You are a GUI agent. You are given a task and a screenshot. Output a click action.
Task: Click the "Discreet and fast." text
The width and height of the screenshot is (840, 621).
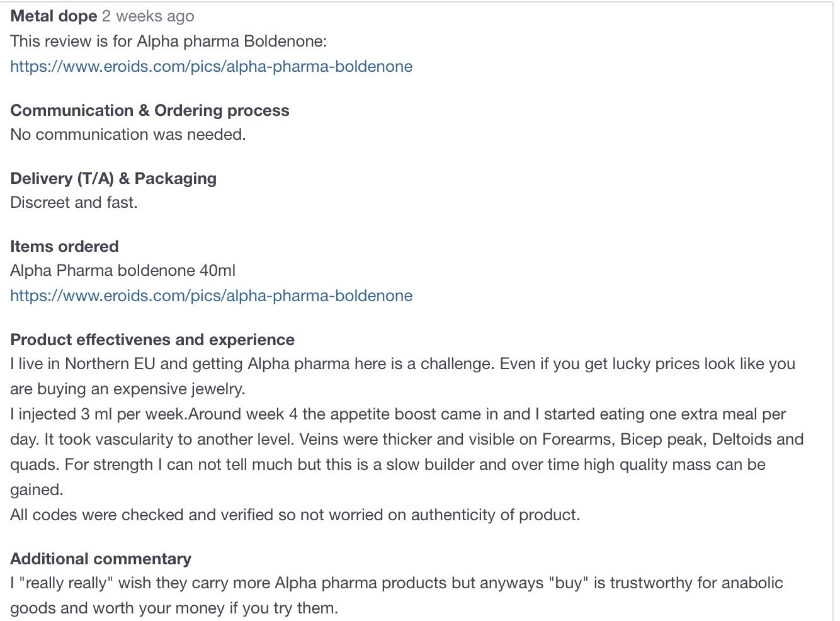74,203
